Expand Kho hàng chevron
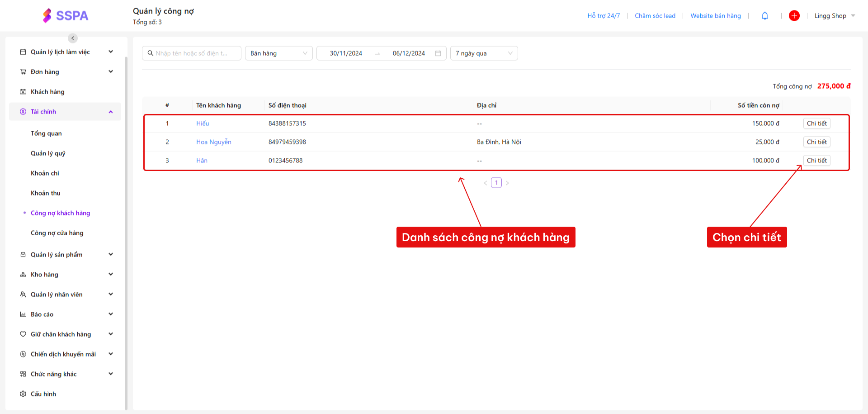 pos(111,274)
